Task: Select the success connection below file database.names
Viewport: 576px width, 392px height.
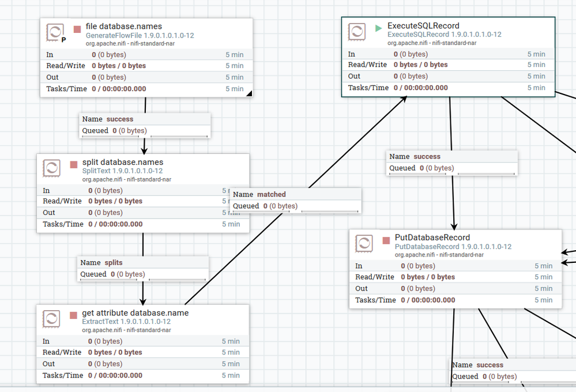Action: pos(145,125)
